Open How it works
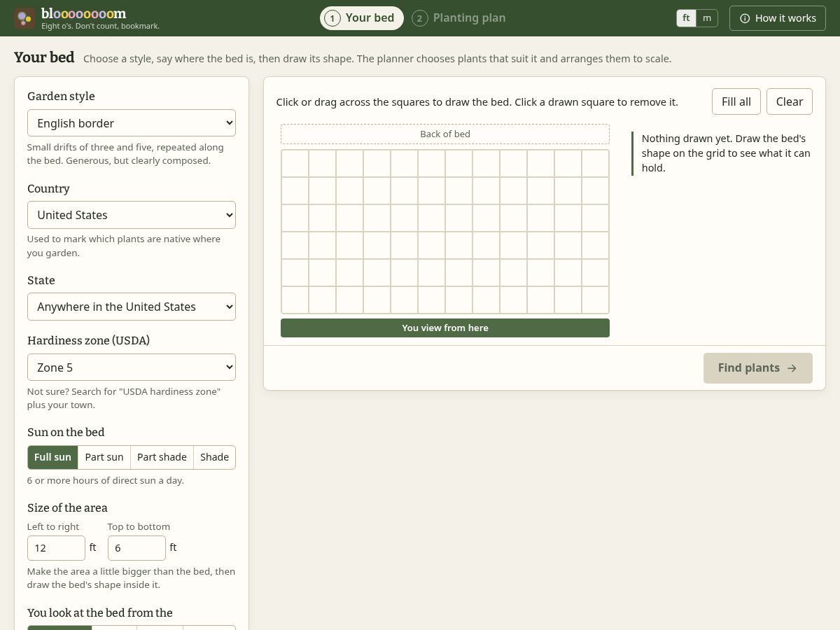This screenshot has height=630, width=840. pyautogui.click(x=778, y=18)
